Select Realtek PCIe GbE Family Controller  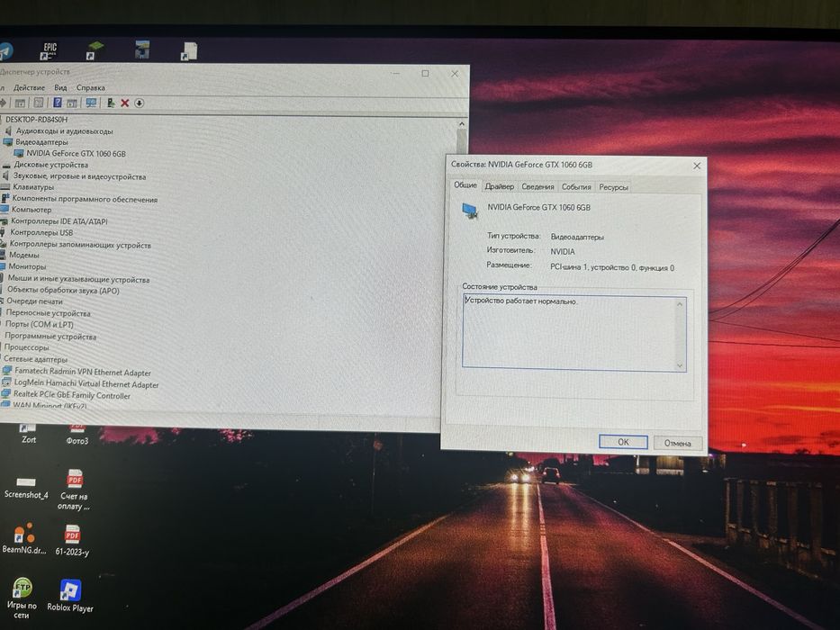(72, 395)
